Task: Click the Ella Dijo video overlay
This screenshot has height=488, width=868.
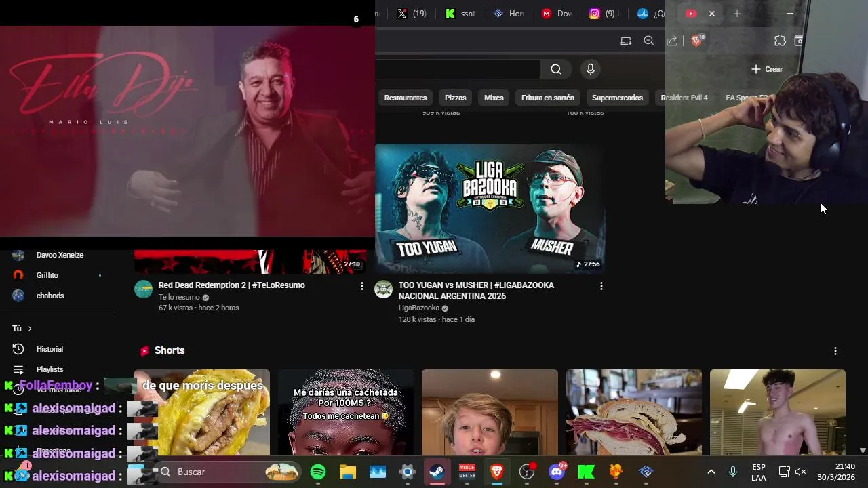Action: click(x=187, y=131)
